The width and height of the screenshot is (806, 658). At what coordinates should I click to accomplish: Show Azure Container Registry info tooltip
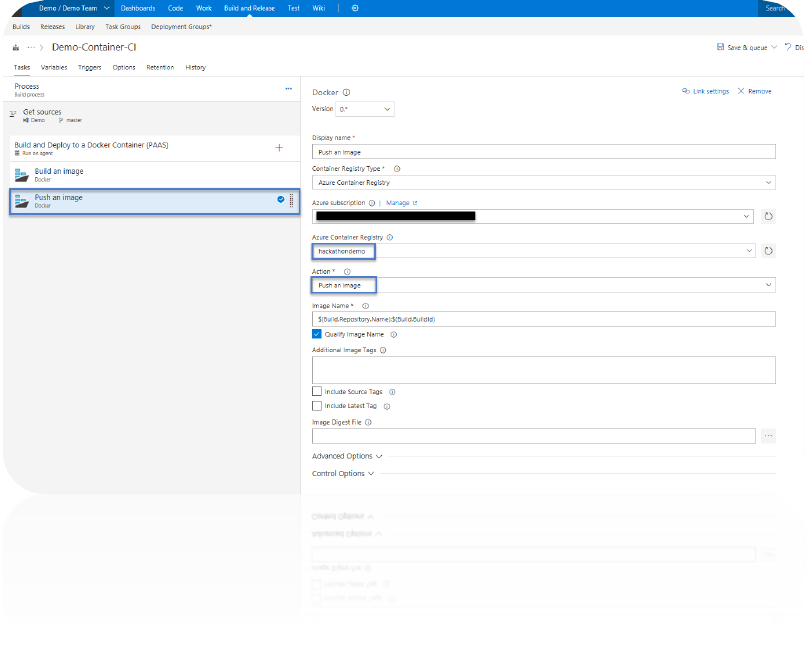pyautogui.click(x=390, y=237)
